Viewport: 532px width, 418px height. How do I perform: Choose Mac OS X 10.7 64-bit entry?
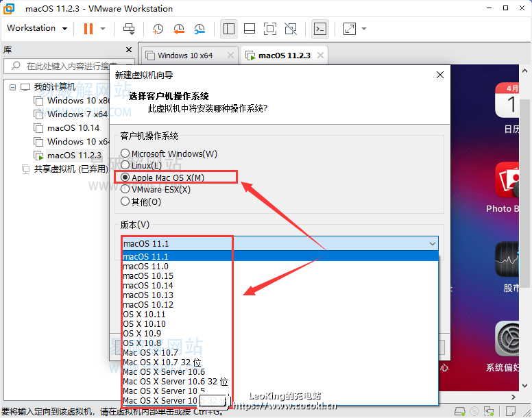pyautogui.click(x=280, y=353)
